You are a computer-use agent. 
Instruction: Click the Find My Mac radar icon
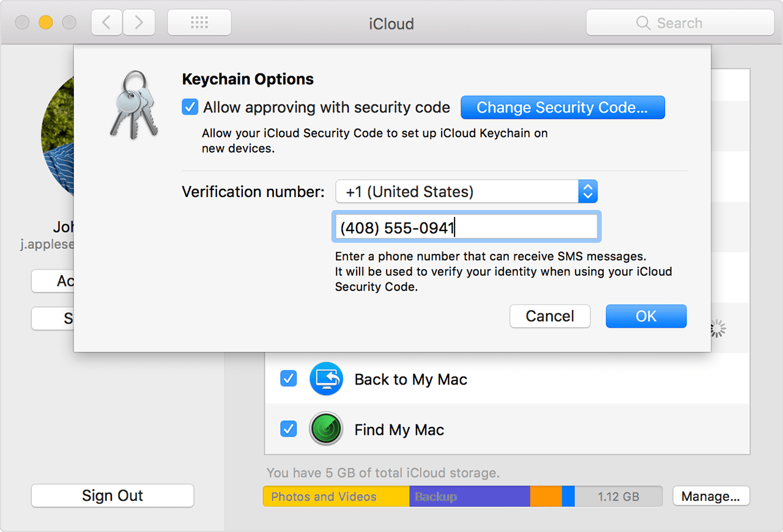tap(326, 429)
